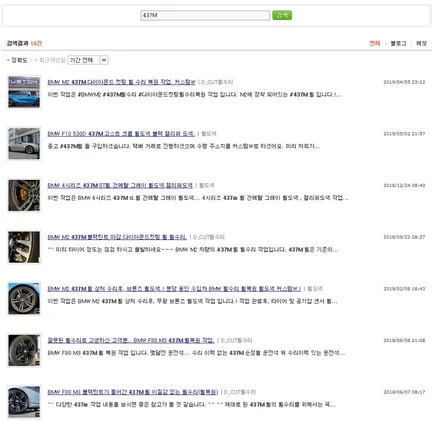Image resolution: width=440 pixels, height=422 pixels.
Task: Click the date 2018/09/22 08:37
Action: pyautogui.click(x=404, y=237)
